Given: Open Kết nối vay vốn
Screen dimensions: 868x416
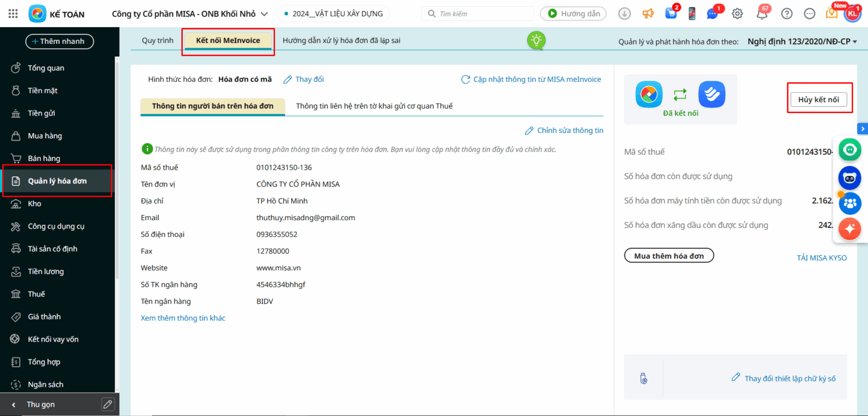Looking at the screenshot, I should click(x=57, y=339).
